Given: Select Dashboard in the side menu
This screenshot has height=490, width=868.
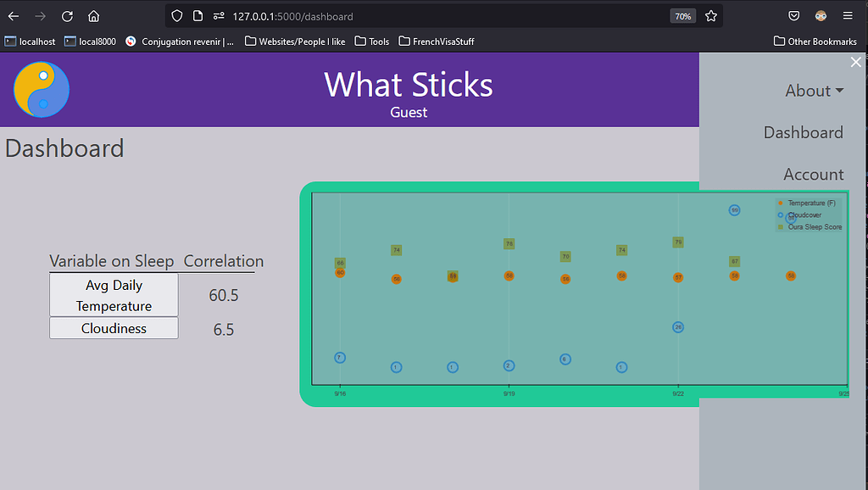Looking at the screenshot, I should [803, 132].
